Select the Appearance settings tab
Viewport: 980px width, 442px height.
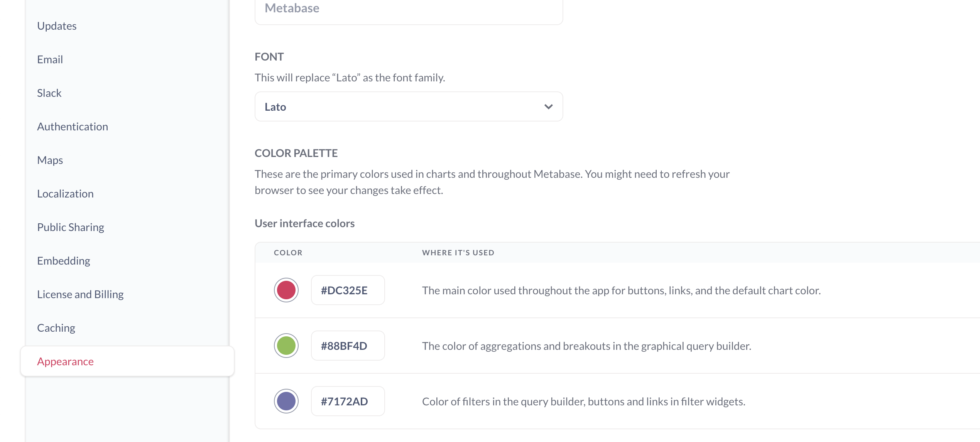(x=65, y=361)
